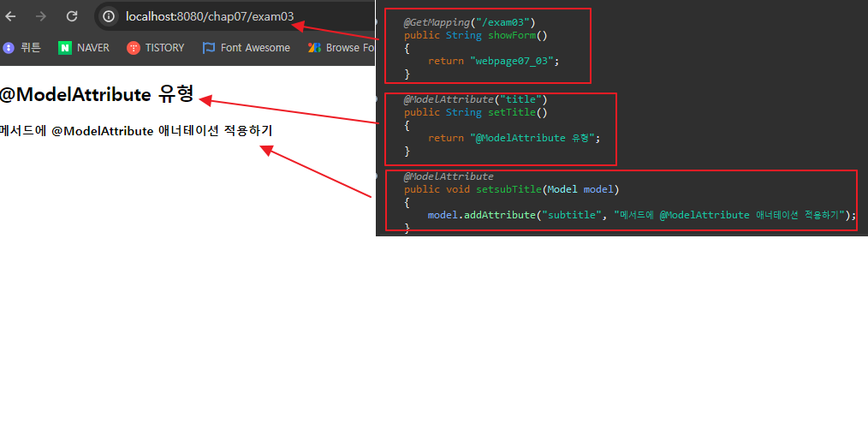Click the @GetMapping("/exam03") annotation line
Image resolution: width=868 pixels, height=429 pixels.
point(469,23)
